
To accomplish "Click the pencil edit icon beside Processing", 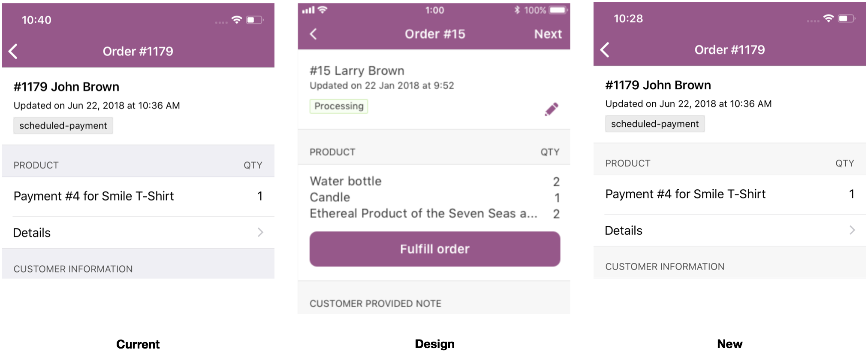I will (x=552, y=109).
